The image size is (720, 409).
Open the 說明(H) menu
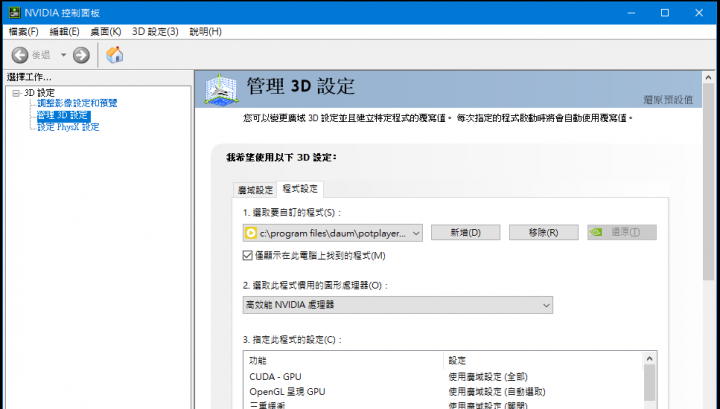pyautogui.click(x=205, y=32)
